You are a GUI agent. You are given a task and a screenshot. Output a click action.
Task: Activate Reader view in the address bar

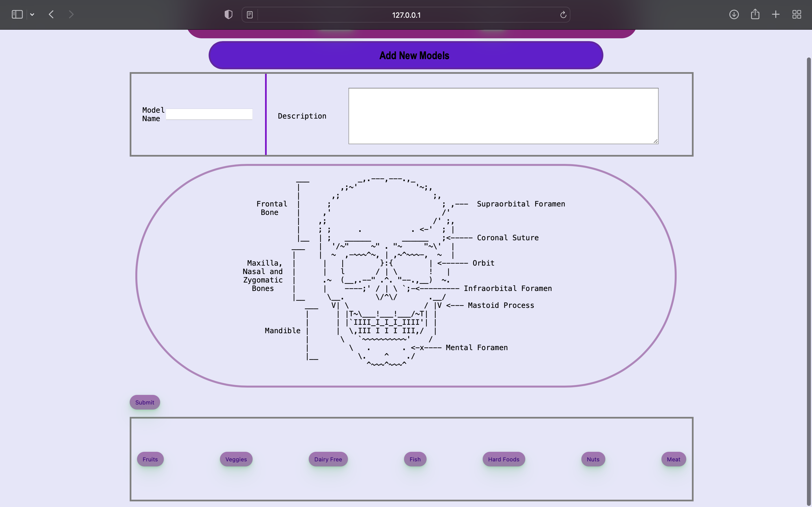pyautogui.click(x=250, y=14)
